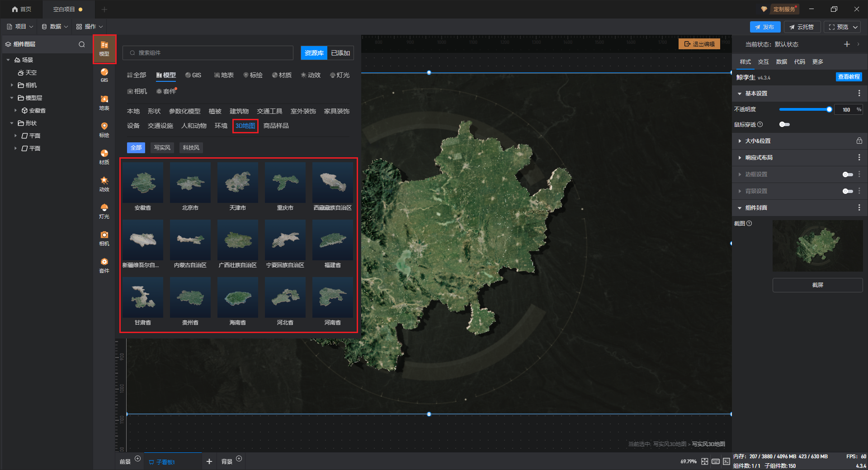Open the 数据 menu in top bar
The width and height of the screenshot is (868, 470).
[55, 27]
